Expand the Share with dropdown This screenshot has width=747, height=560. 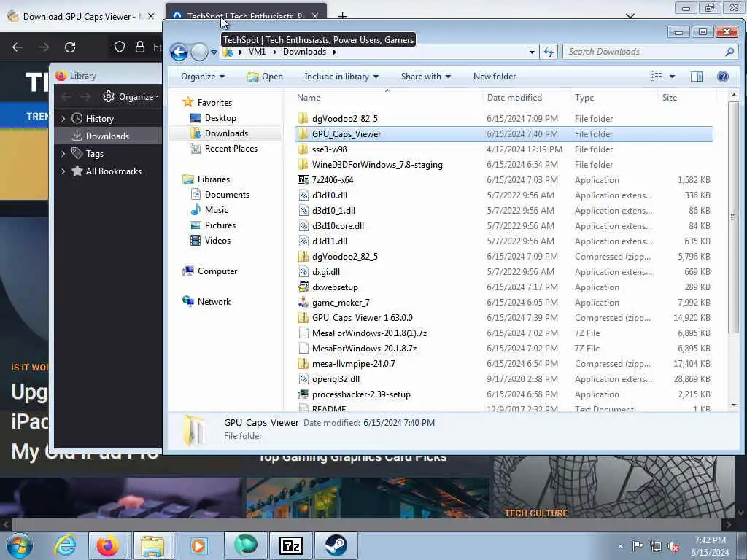tap(425, 77)
